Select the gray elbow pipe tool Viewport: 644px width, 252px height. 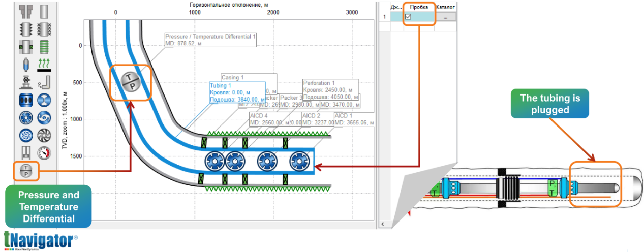pyautogui.click(x=45, y=82)
